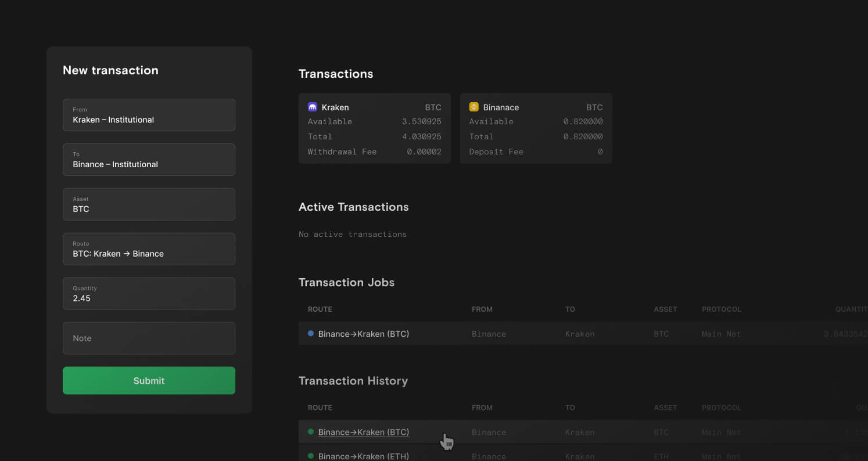Click PROTOCOL header in Transaction Jobs table
The image size is (868, 461).
coord(721,309)
